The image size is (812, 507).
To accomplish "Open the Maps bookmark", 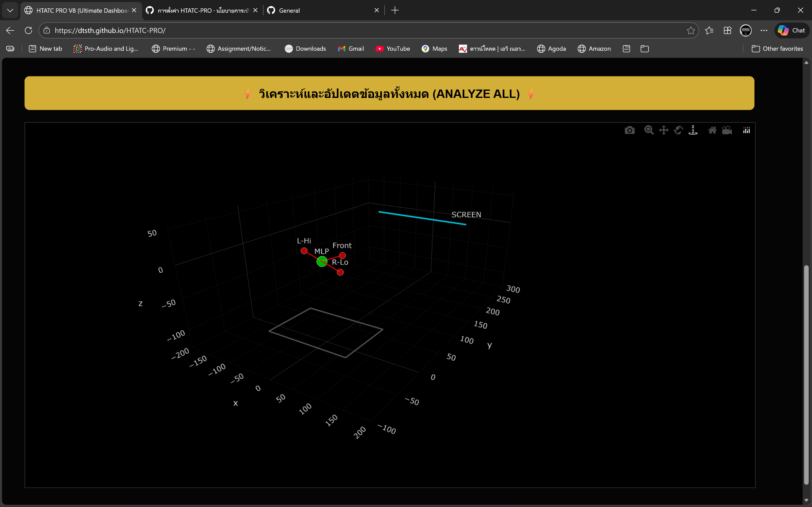I will (x=435, y=49).
